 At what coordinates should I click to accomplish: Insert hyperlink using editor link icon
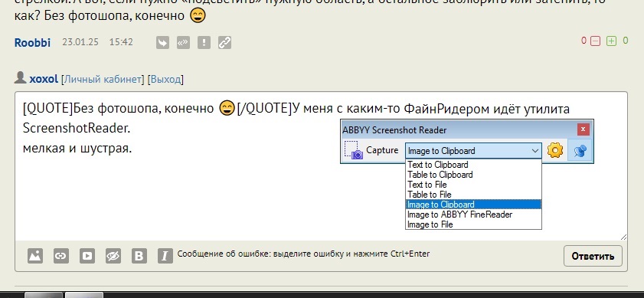point(61,256)
